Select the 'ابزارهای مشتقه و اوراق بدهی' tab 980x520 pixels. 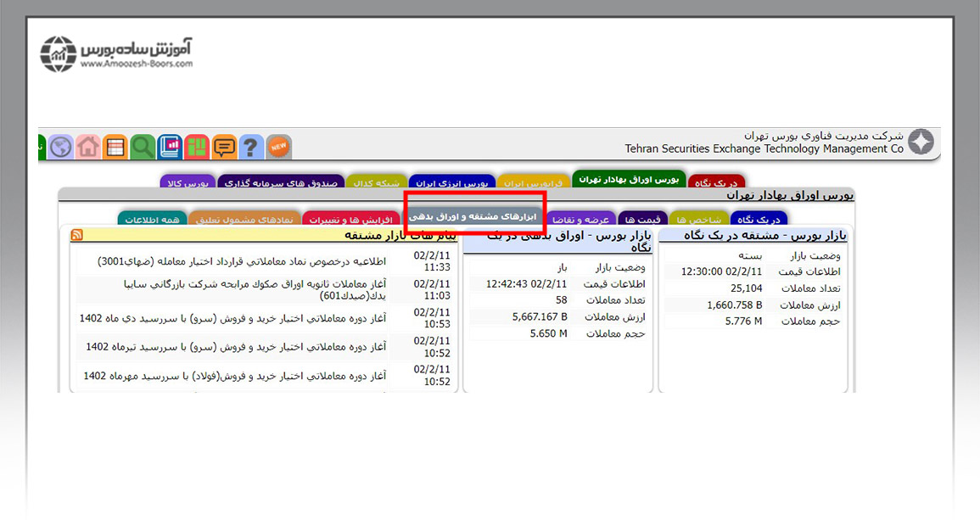pyautogui.click(x=474, y=216)
